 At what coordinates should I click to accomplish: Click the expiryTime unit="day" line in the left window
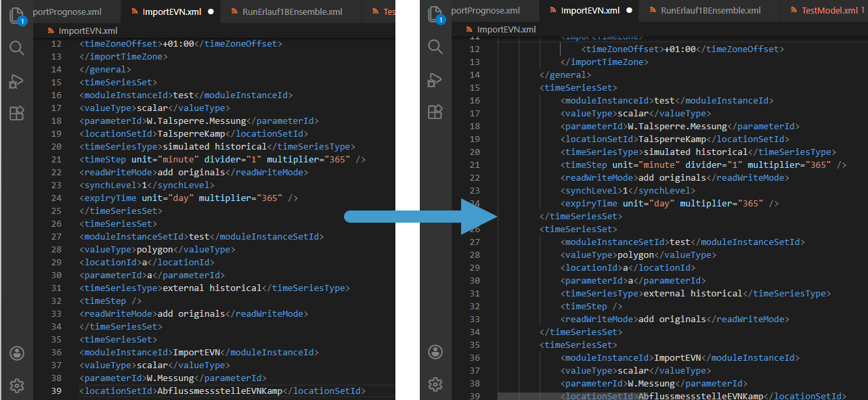coord(189,198)
